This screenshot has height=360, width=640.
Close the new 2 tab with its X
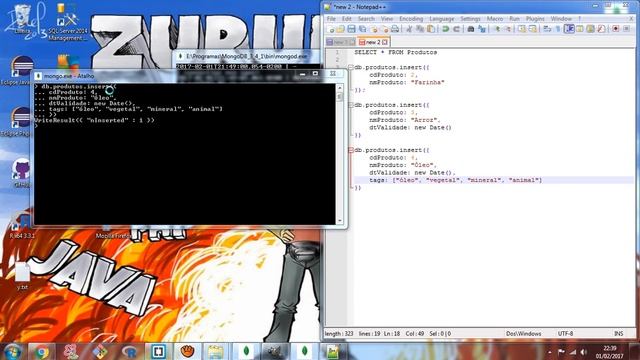385,42
